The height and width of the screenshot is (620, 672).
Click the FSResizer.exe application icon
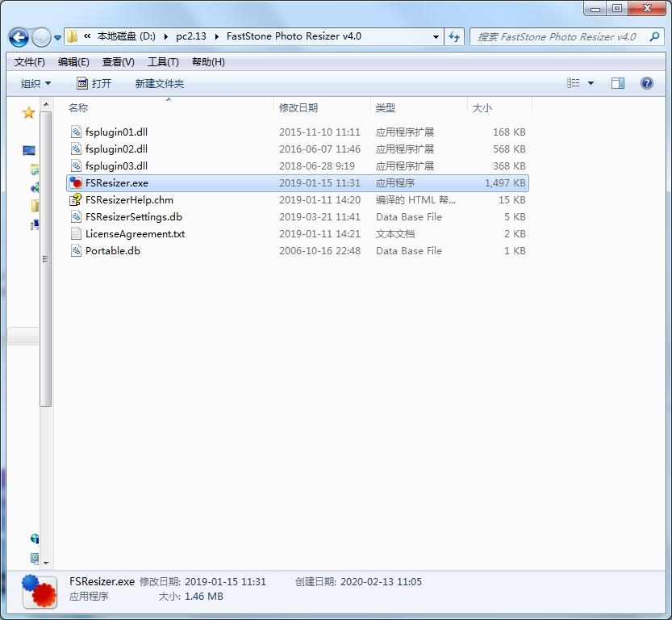tap(76, 182)
